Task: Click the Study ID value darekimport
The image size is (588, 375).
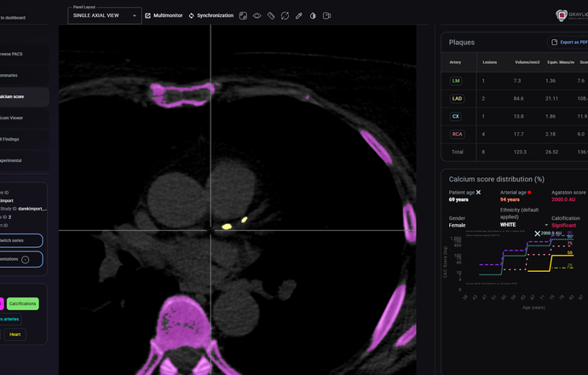Action: [x=32, y=209]
